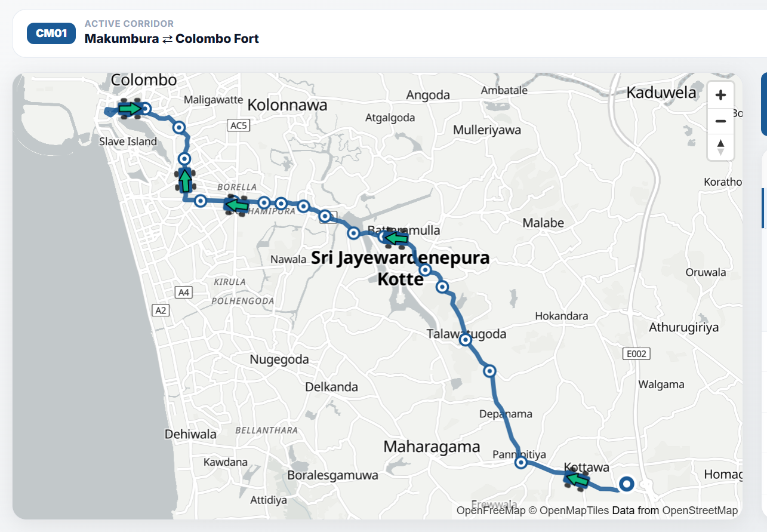This screenshot has width=767, height=532.
Task: Click the Dehiwala map label
Action: [190, 434]
